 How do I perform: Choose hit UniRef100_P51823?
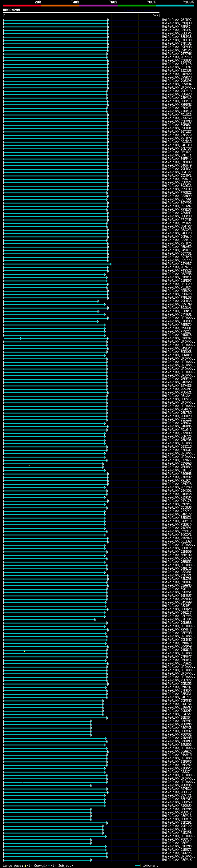[177, 115]
